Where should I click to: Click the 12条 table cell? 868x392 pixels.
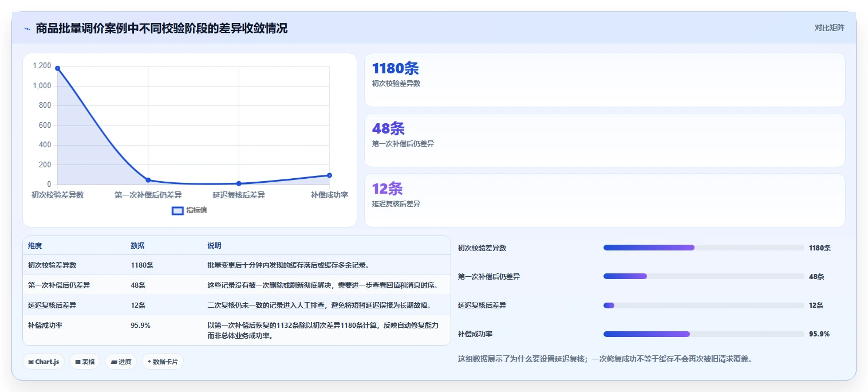pyautogui.click(x=138, y=305)
